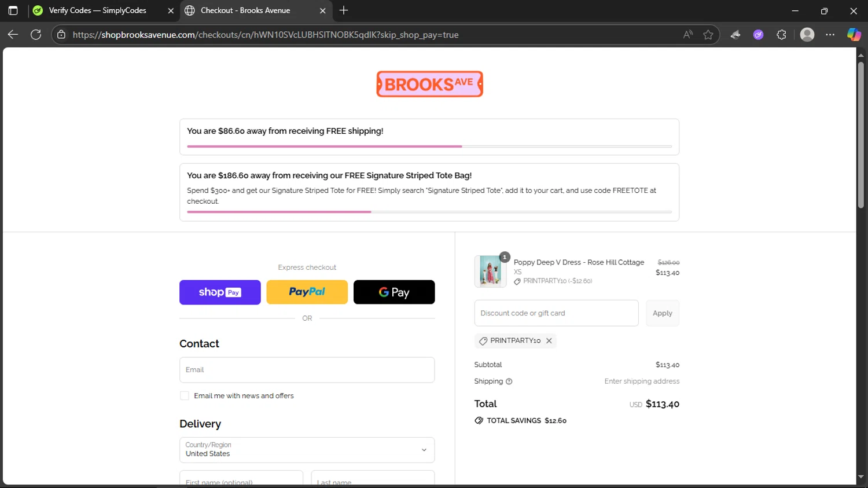Click the 'Express checkout' label
This screenshot has height=488, width=868.
click(x=307, y=267)
